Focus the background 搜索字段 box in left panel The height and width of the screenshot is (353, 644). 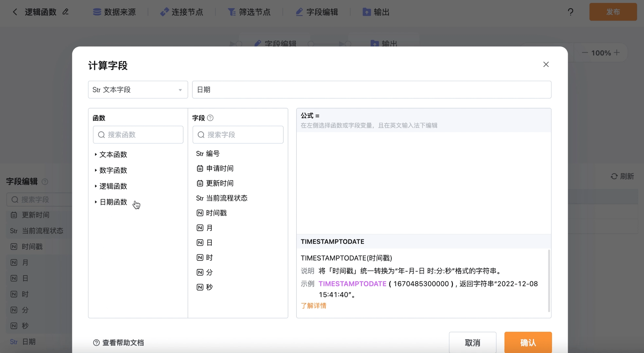tap(39, 199)
